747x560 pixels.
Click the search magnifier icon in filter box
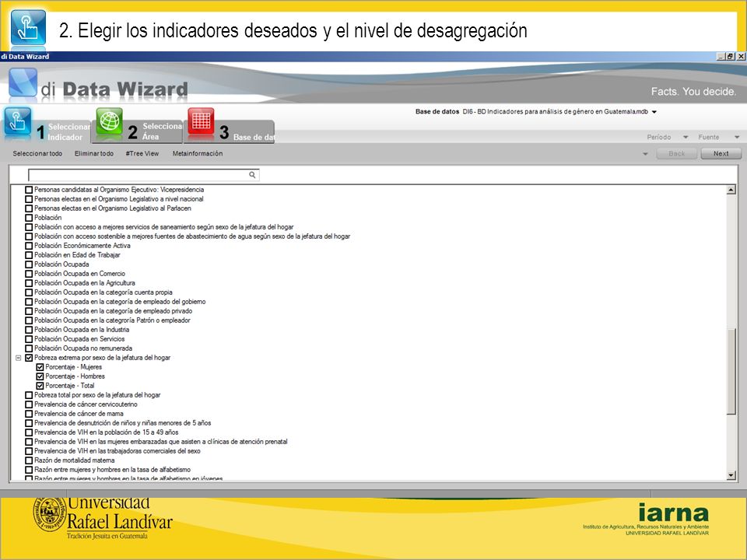tap(252, 175)
